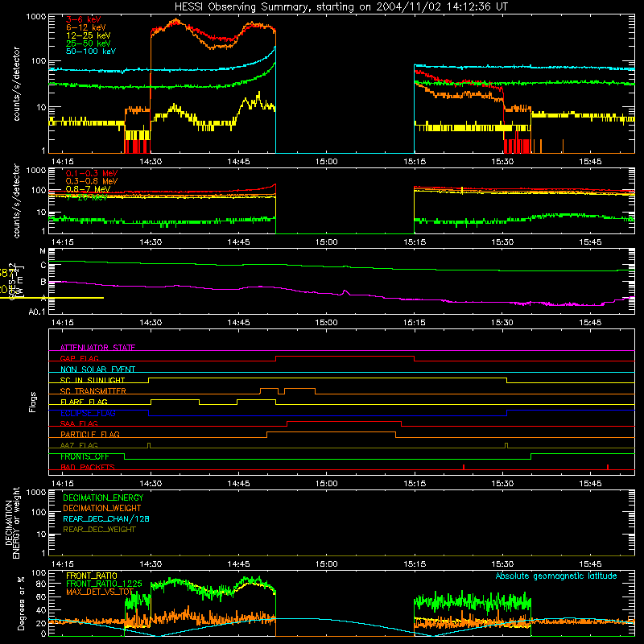The height and width of the screenshot is (644, 644).
Task: Click the yellow FRONT_RATIO legend entry
Action: click(92, 576)
